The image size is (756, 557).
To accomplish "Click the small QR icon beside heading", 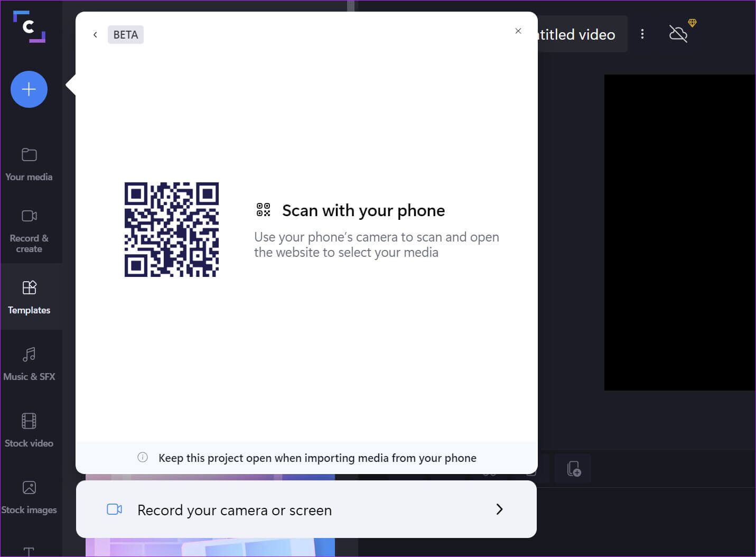I will [x=263, y=210].
